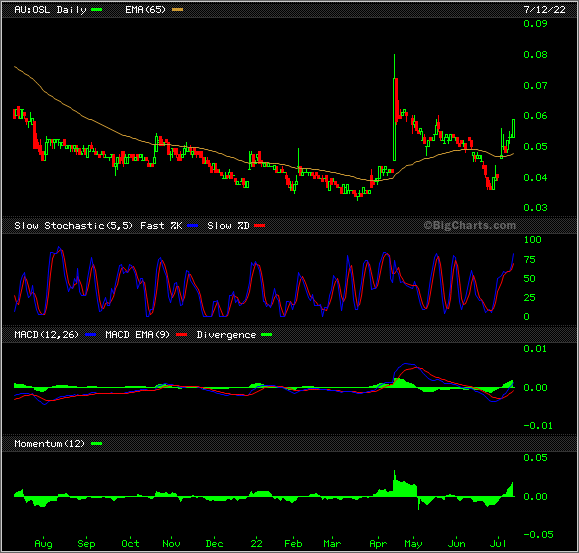
Task: Click the green Momentum(12) legend swatch
Action: (96, 444)
